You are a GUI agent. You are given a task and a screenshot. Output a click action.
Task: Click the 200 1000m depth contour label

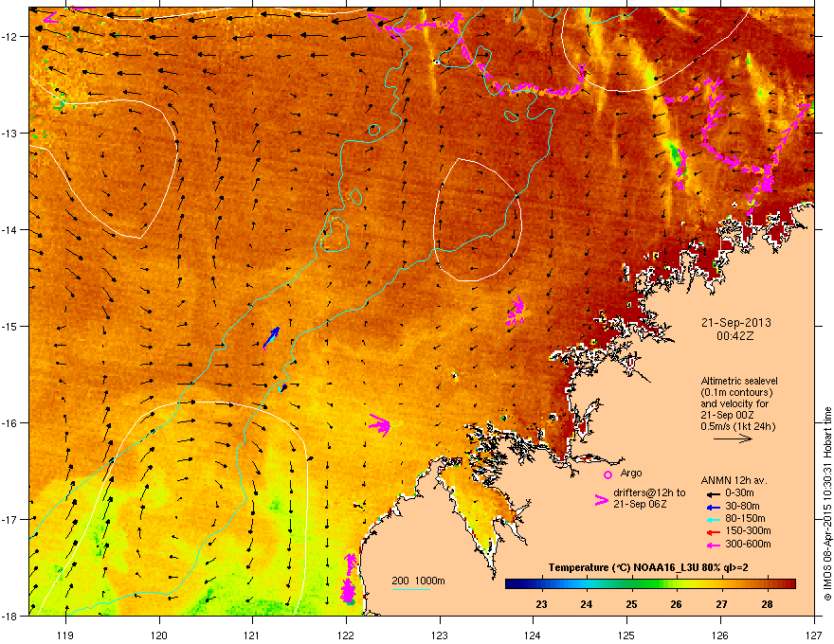418,581
